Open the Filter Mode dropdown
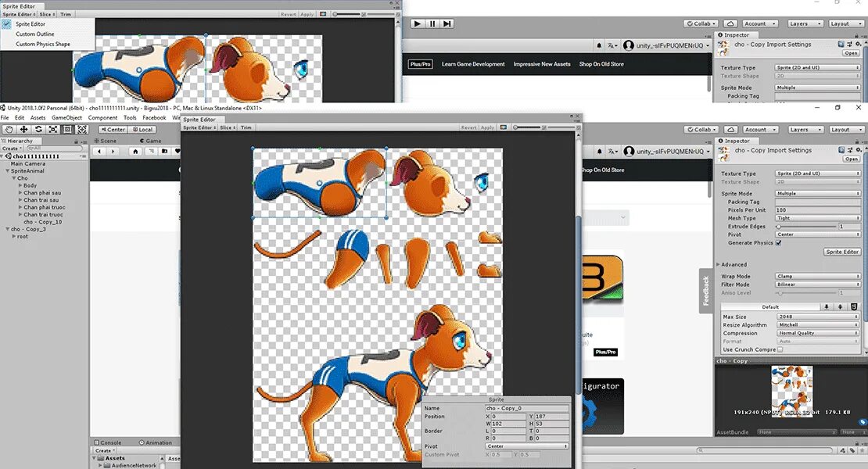The image size is (868, 469). (818, 285)
